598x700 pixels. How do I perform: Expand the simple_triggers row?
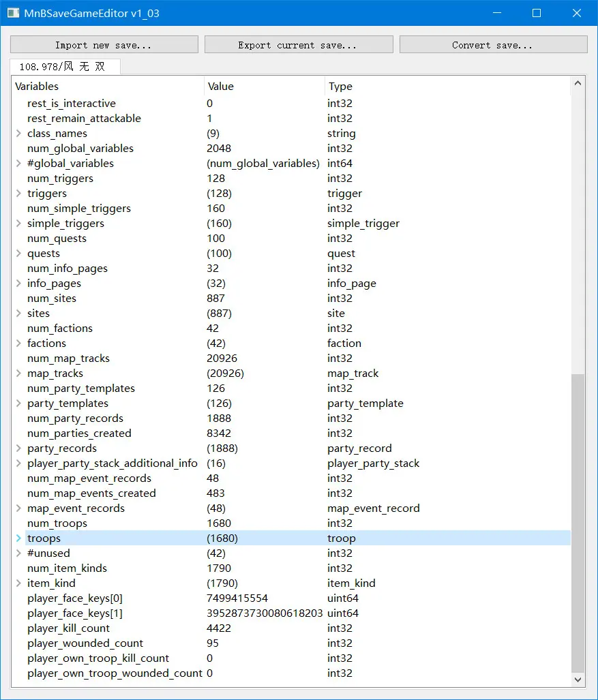pos(19,223)
